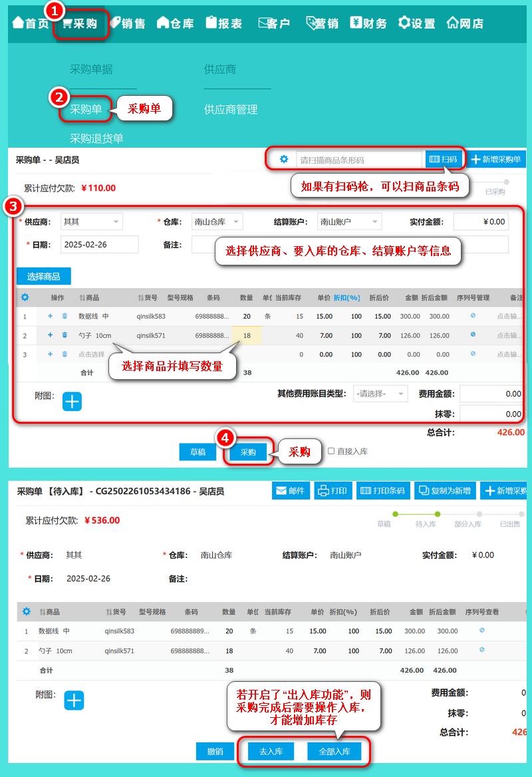Viewport: 532px width, 777px height.
Task: Click the 撤销 cancel button
Action: (215, 751)
